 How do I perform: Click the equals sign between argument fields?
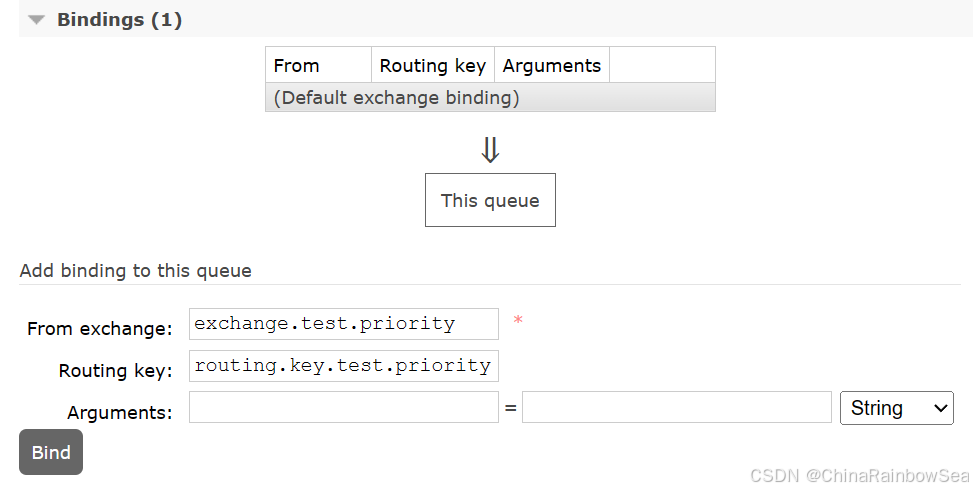tap(510, 409)
